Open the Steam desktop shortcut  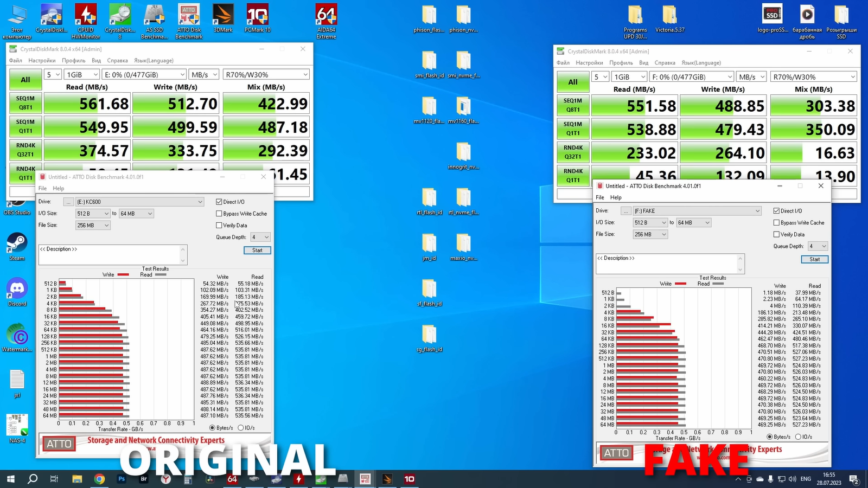(17, 246)
